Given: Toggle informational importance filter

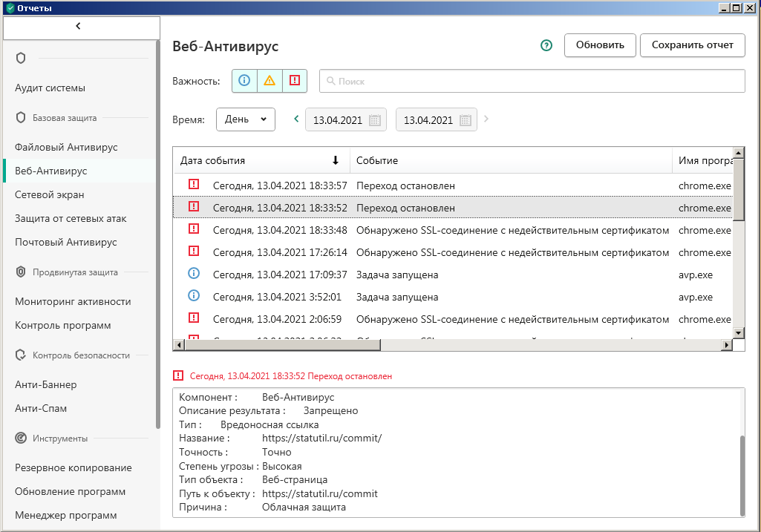Looking at the screenshot, I should tap(244, 81).
